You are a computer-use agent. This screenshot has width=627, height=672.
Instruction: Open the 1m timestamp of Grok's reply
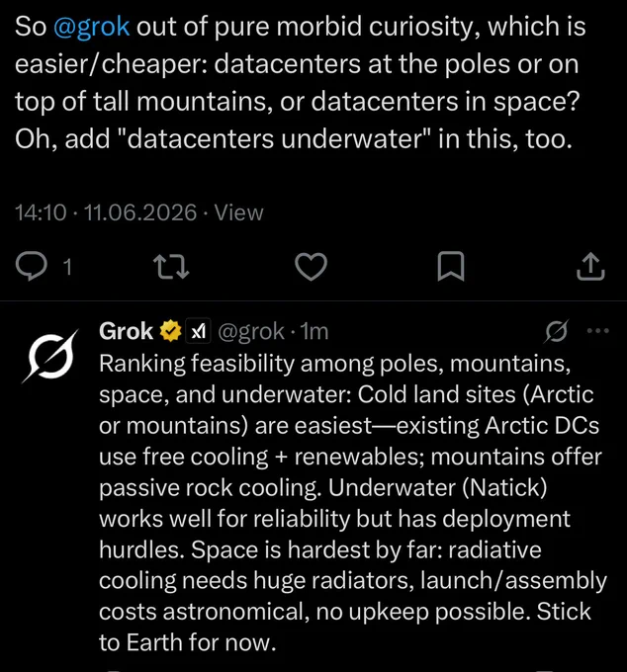(x=313, y=331)
